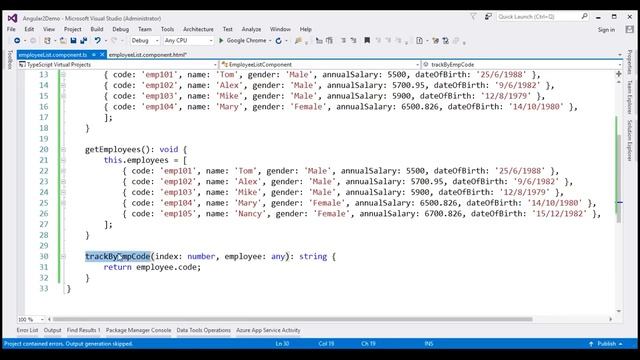
Task: Toggle a bookmark with bookmark icon
Action: (367, 40)
